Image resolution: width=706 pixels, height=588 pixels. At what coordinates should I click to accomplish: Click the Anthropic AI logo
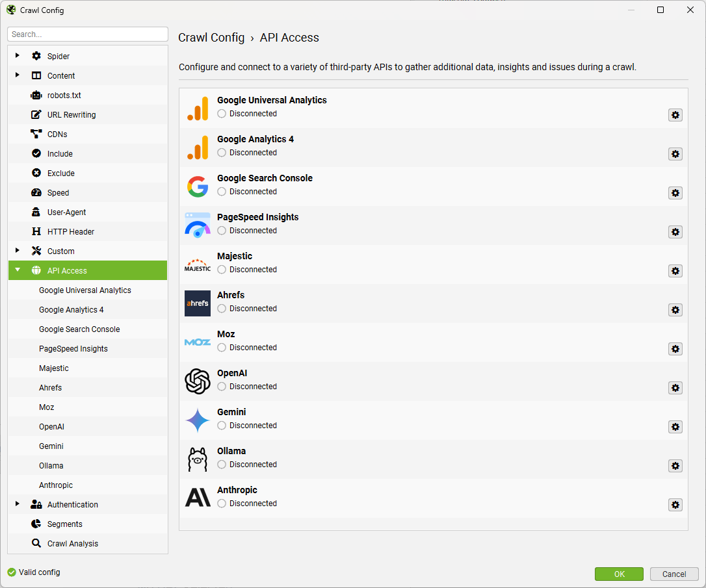pyautogui.click(x=198, y=498)
